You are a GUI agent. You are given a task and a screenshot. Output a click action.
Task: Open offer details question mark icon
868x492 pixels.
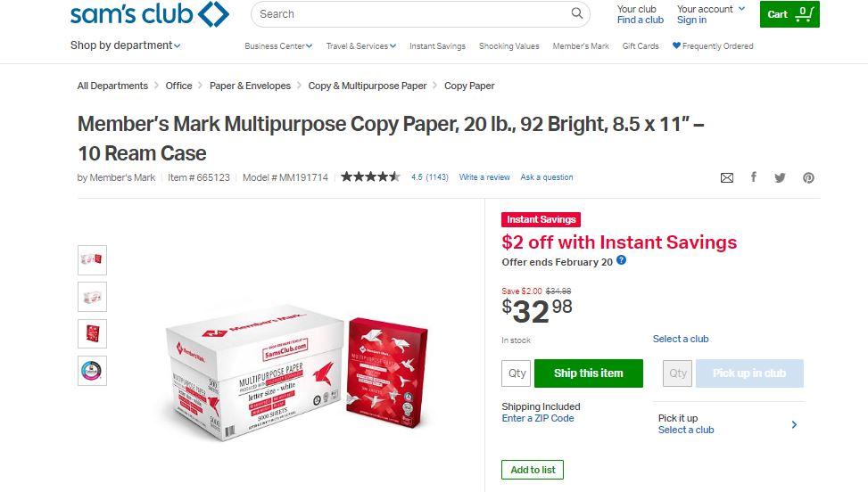[622, 260]
